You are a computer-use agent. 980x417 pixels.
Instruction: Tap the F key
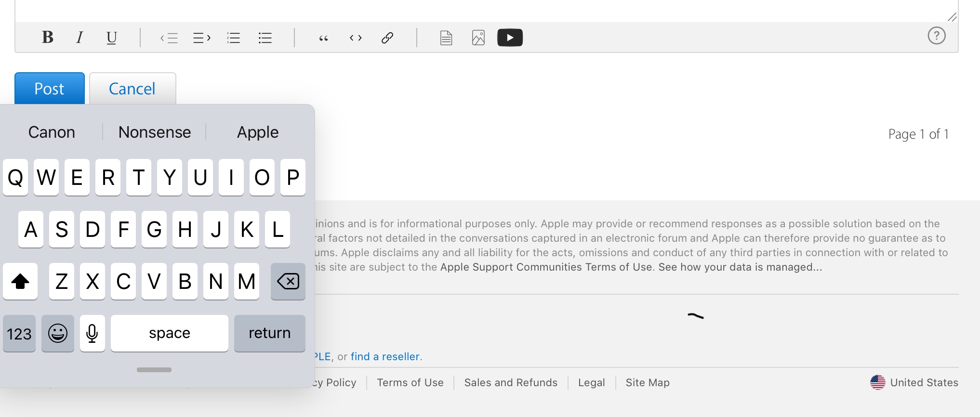point(123,229)
